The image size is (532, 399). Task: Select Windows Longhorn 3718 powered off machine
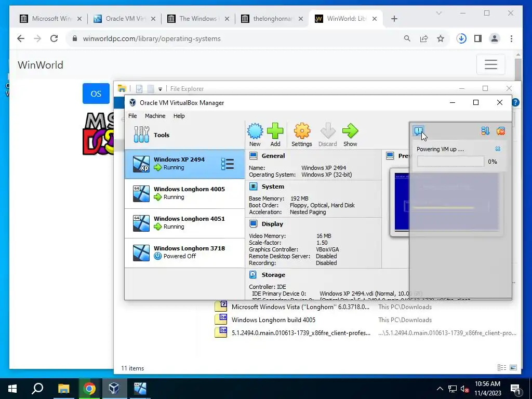point(184,252)
